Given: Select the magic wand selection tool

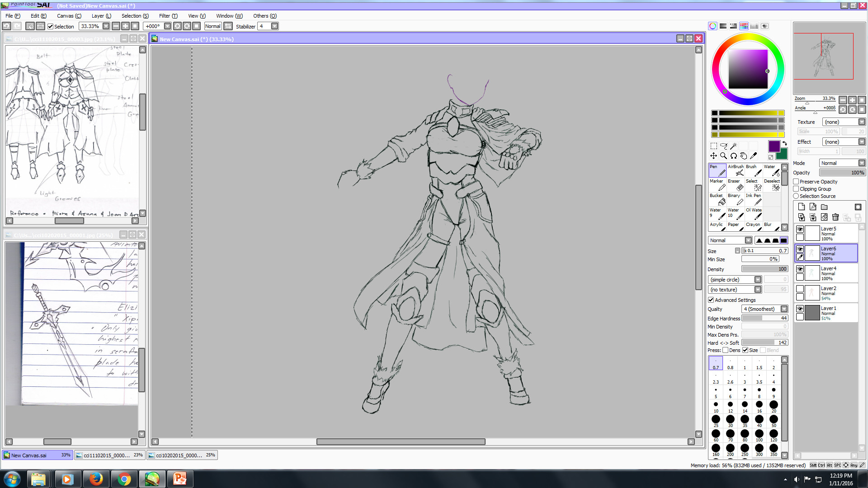Looking at the screenshot, I should [x=734, y=145].
